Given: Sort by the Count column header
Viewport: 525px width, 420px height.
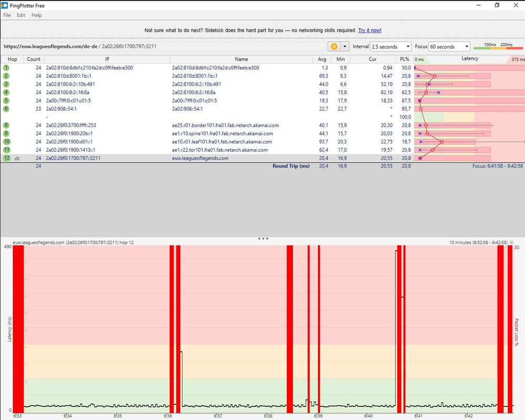Looking at the screenshot, I should point(34,59).
